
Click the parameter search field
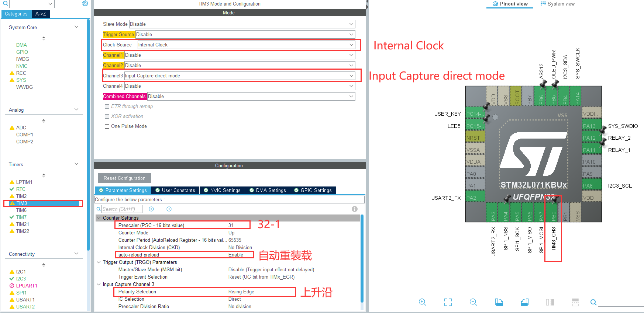(122, 209)
